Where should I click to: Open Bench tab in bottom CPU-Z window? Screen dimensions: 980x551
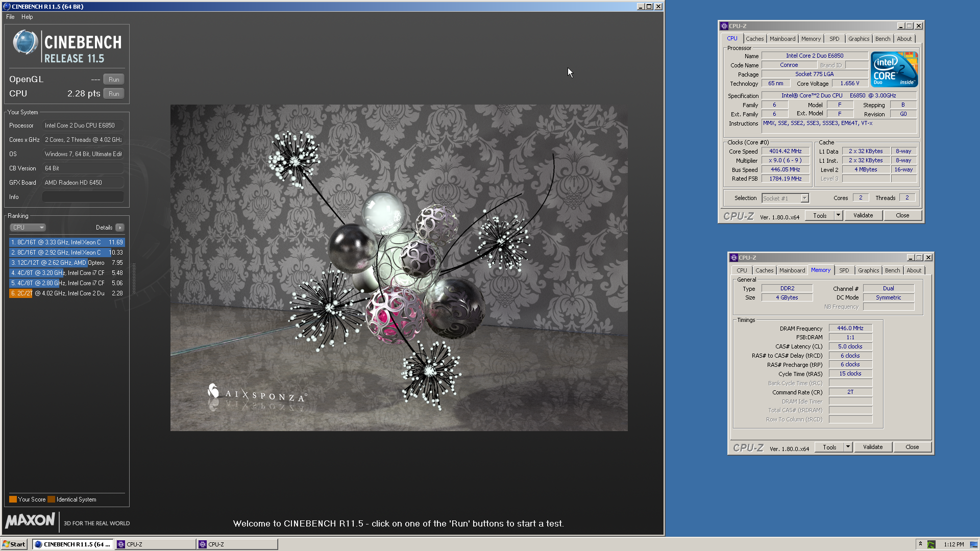892,270
